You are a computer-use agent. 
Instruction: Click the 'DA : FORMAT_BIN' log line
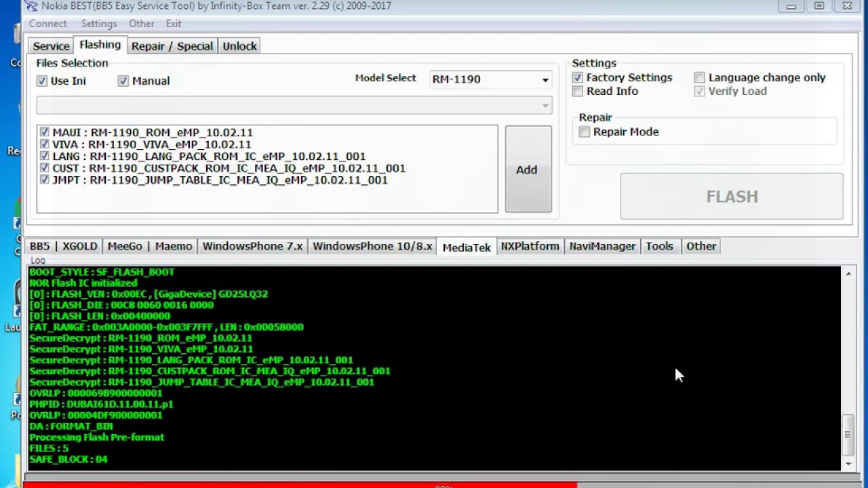point(71,426)
